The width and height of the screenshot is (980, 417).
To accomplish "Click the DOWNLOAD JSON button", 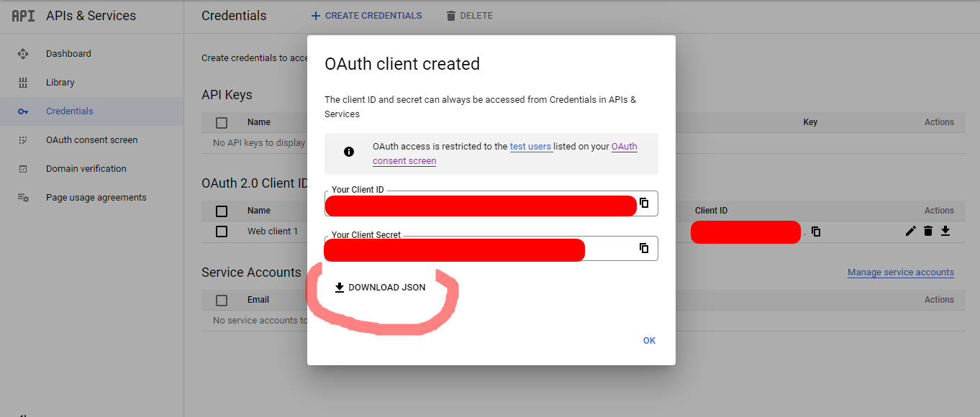I will click(379, 287).
